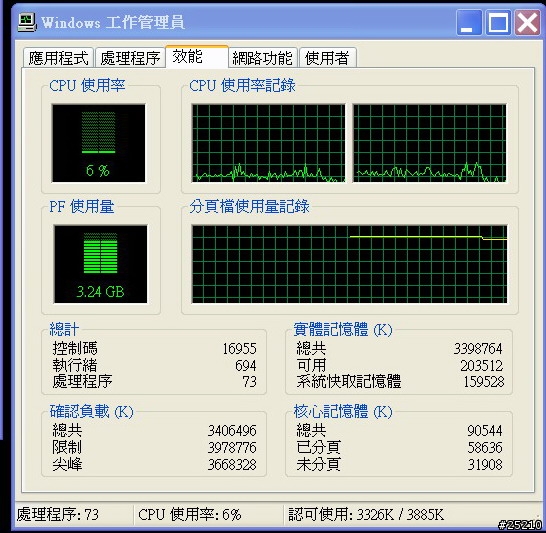The height and width of the screenshot is (533, 546).
Task: Click the PF 使用量 group label
Action: 81,207
